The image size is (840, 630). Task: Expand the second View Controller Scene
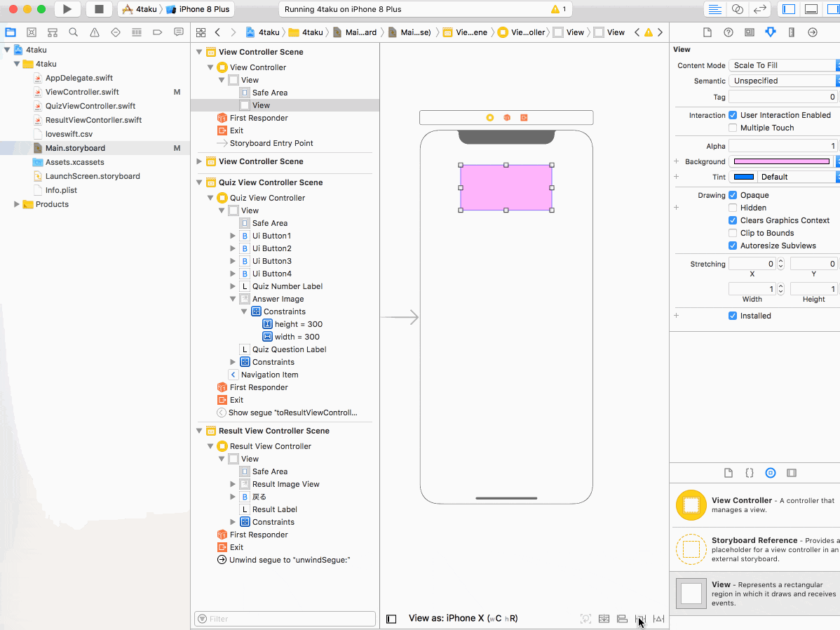[199, 161]
